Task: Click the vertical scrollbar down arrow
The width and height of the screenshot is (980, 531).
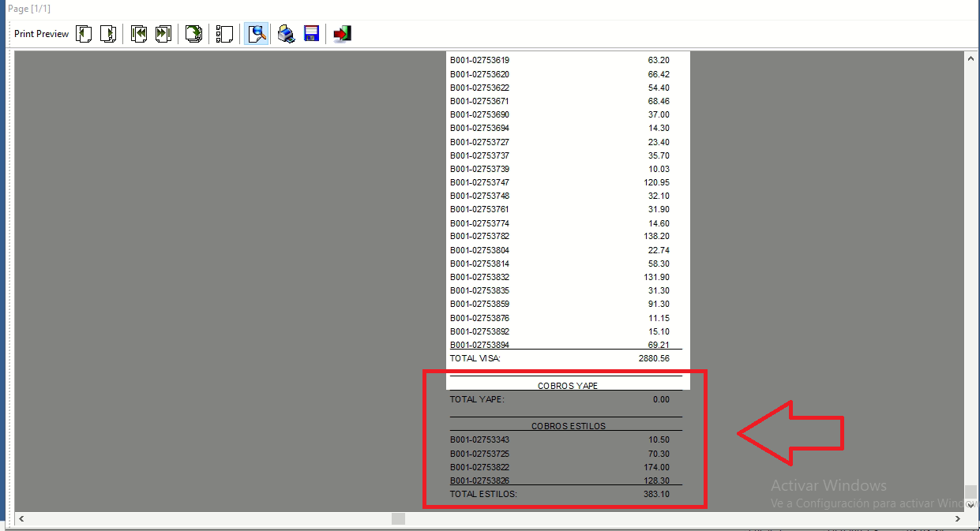Action: pyautogui.click(x=971, y=505)
